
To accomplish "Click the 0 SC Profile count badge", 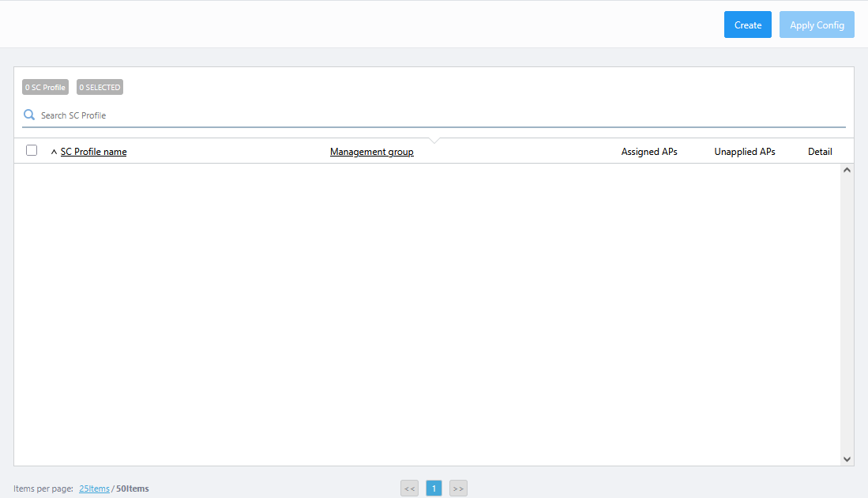I will (45, 87).
